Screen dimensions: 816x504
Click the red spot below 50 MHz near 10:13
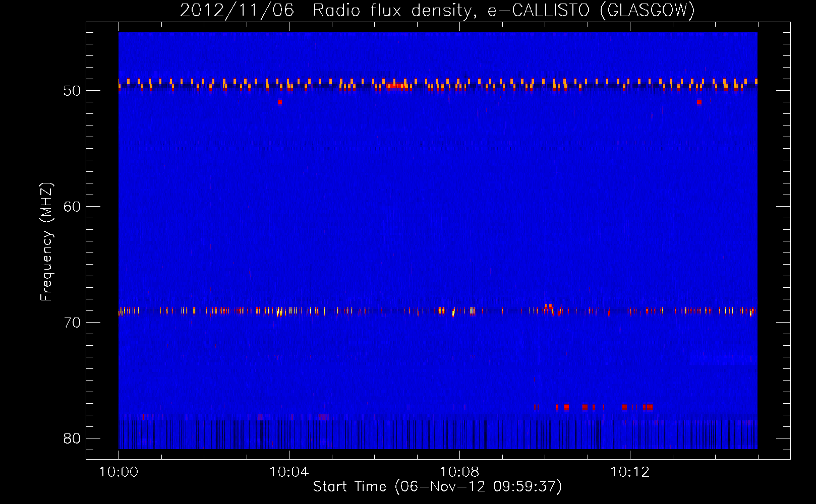[699, 102]
